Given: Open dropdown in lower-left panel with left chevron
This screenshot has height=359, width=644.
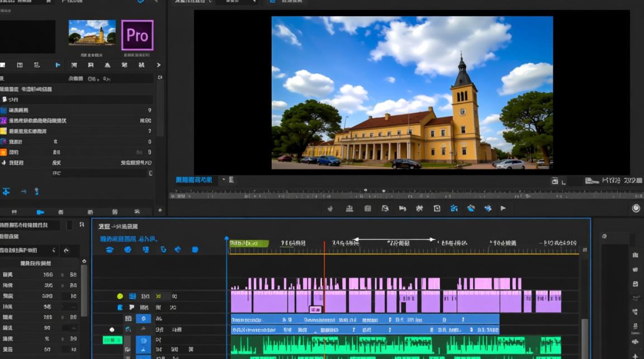Looking at the screenshot, I should coord(54,250).
